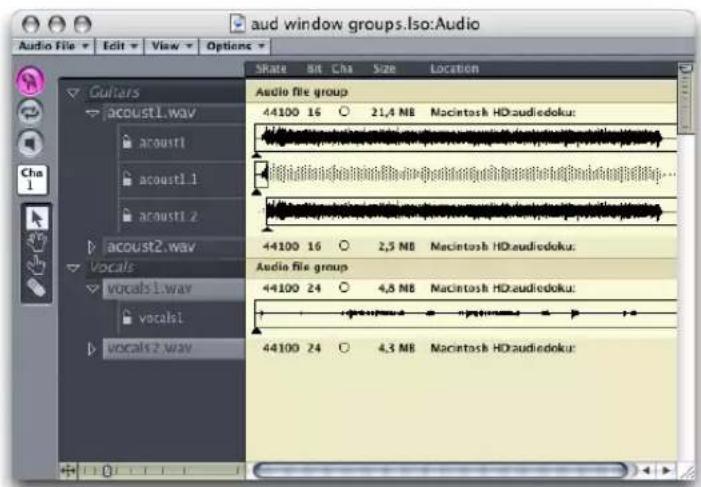Click the mono channel circle for vocals1.wav

point(344,288)
